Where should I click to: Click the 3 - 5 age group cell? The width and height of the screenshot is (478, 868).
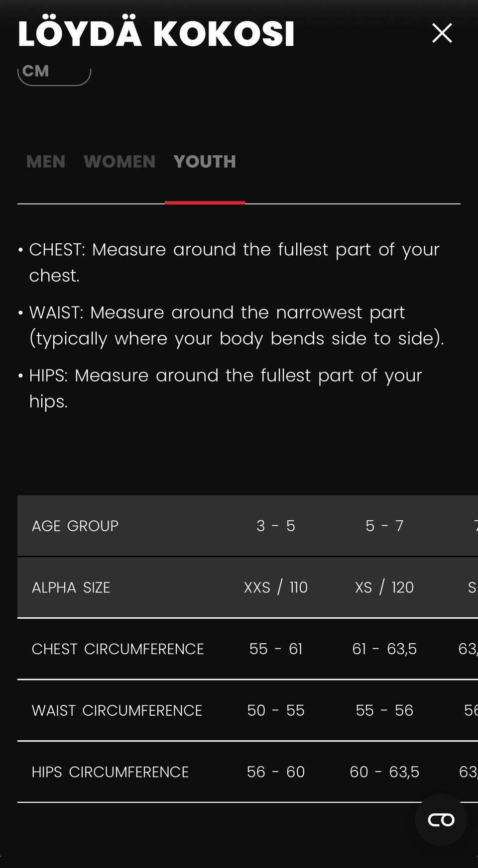point(276,526)
